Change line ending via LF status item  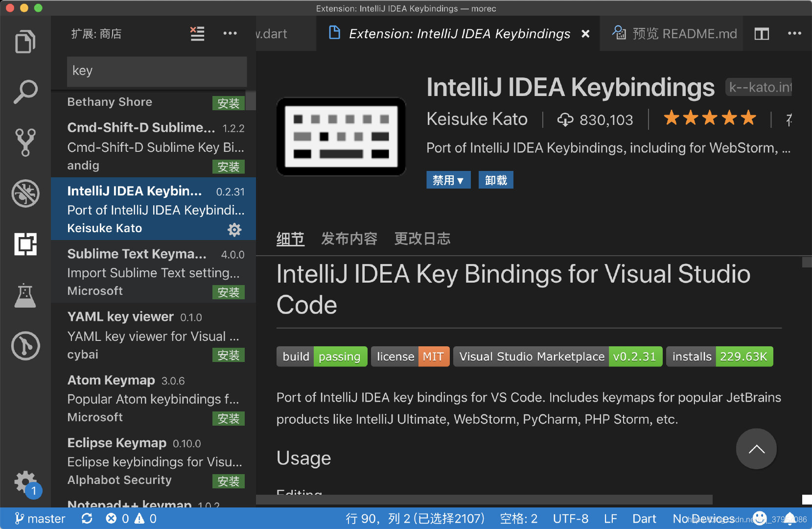click(610, 519)
